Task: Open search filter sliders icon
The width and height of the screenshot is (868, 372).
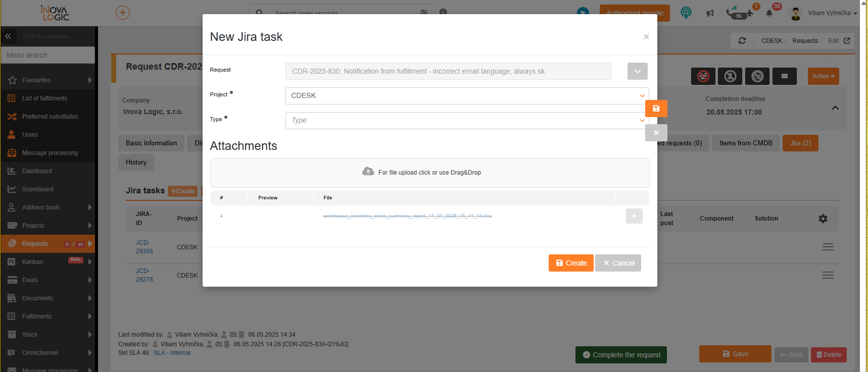Action: tap(424, 12)
